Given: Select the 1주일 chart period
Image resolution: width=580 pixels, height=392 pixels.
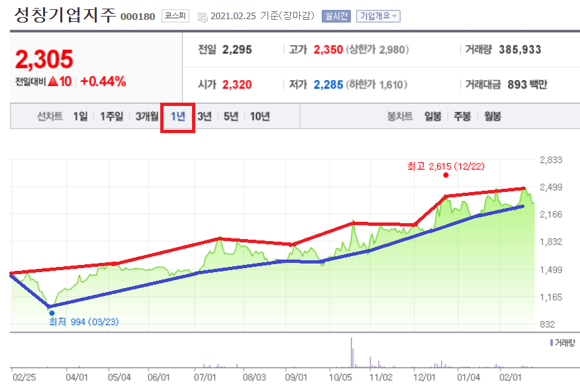Looking at the screenshot, I should [x=112, y=117].
